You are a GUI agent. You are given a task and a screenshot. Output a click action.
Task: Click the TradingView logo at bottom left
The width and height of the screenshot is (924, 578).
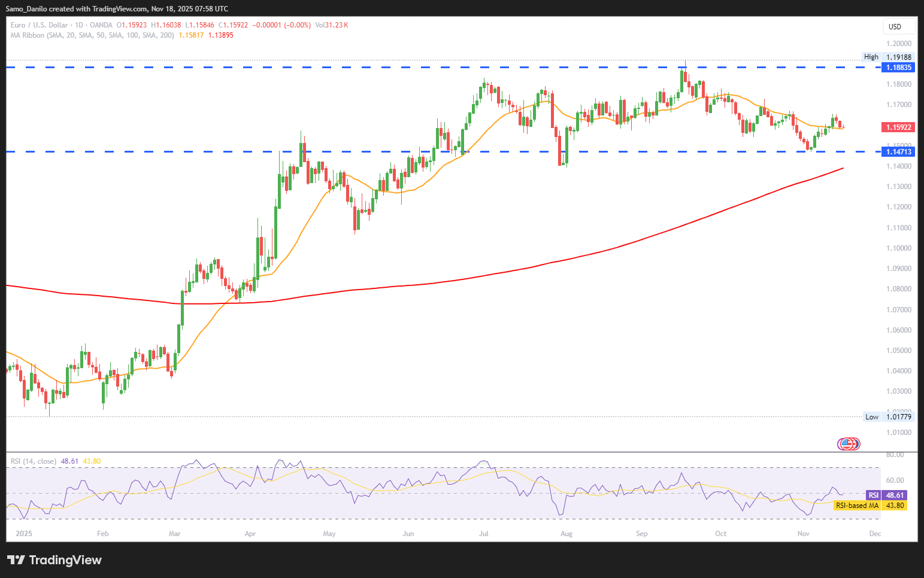pyautogui.click(x=54, y=560)
